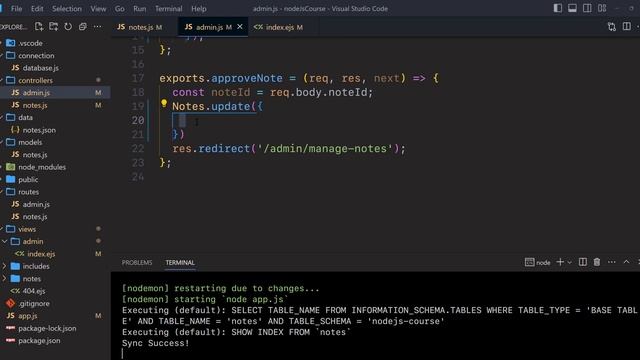Open the File menu
The height and width of the screenshot is (360, 640).
point(17,9)
